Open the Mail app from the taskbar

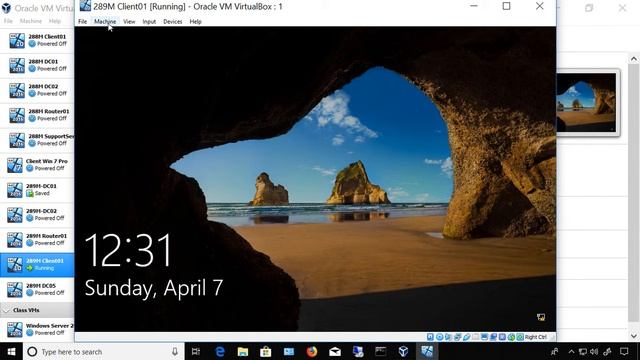(x=335, y=351)
